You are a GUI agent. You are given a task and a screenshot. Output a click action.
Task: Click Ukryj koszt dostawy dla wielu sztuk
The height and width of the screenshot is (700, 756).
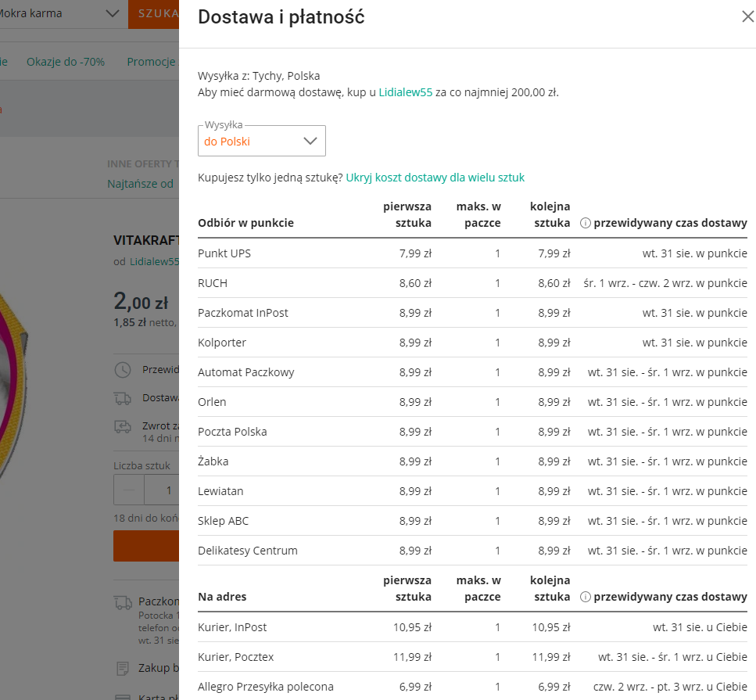pos(435,178)
